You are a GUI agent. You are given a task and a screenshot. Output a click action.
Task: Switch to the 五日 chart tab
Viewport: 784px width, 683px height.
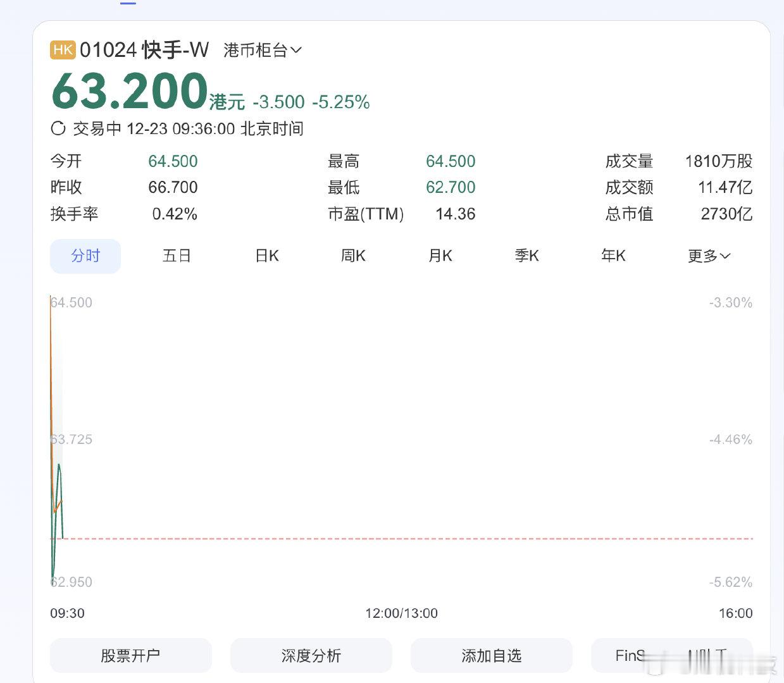(x=177, y=256)
